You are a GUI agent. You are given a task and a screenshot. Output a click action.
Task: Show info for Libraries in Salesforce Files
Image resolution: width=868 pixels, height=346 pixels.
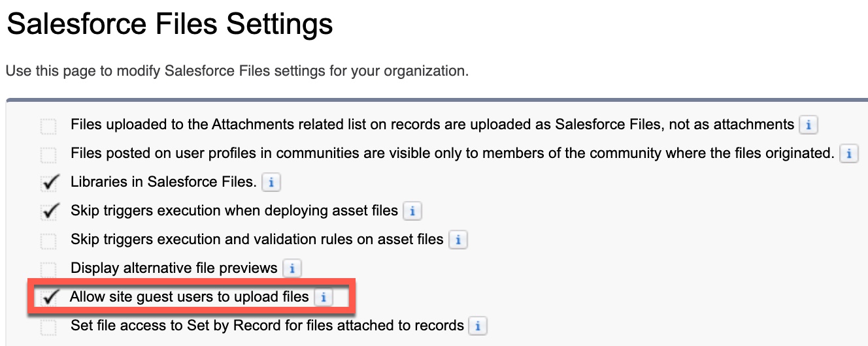pos(271,182)
